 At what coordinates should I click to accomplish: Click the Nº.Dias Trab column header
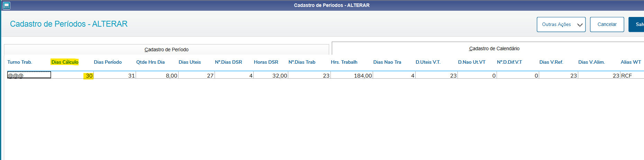(302, 62)
